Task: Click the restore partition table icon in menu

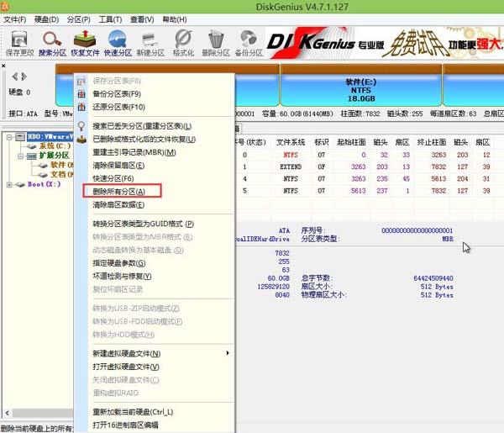Action: 81,107
